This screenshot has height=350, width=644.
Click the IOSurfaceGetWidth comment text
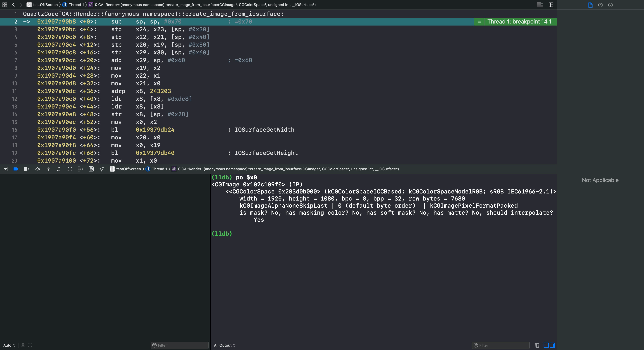[x=264, y=130]
